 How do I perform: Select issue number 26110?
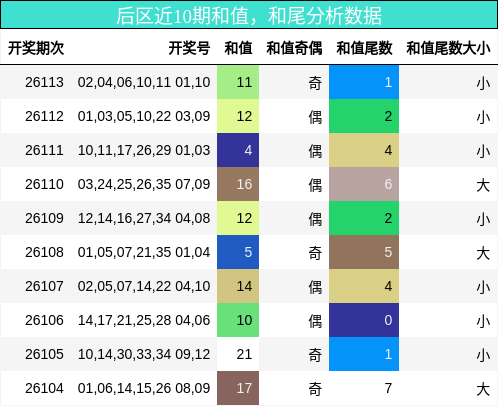click(x=44, y=184)
